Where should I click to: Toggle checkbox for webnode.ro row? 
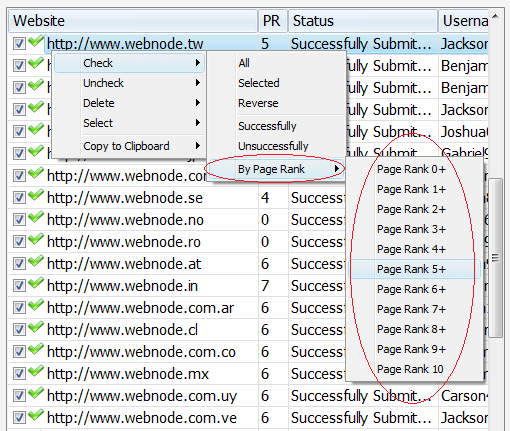(x=19, y=241)
